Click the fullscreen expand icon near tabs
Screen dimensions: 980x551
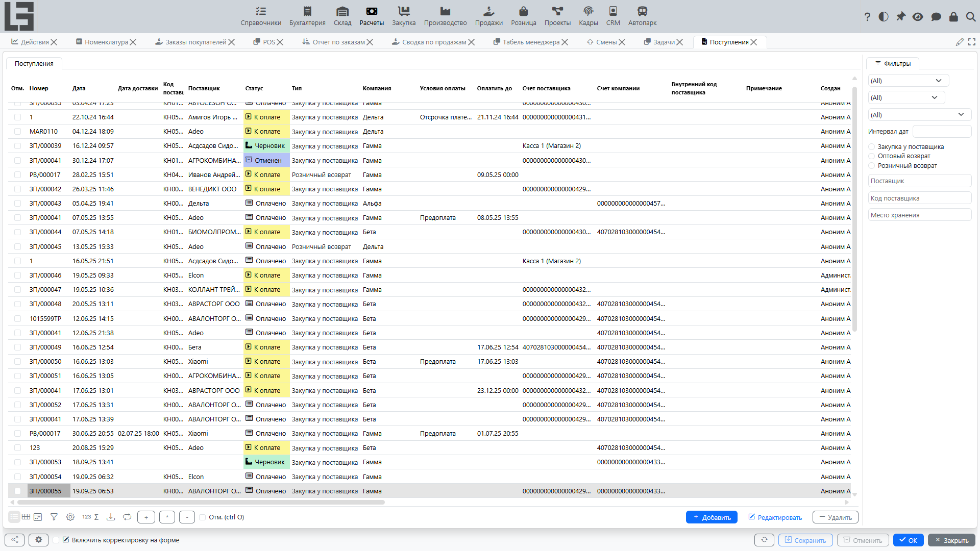pyautogui.click(x=972, y=42)
